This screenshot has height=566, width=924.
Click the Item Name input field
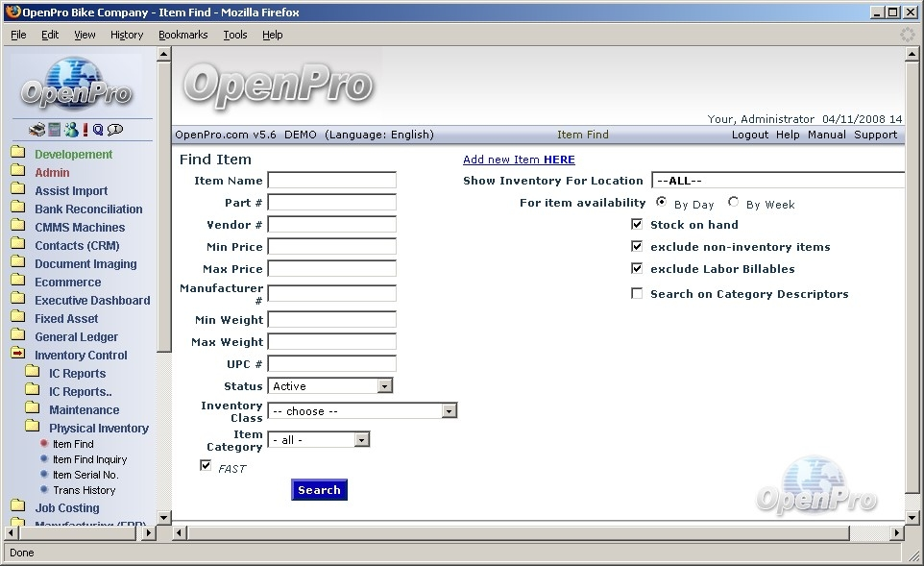tap(331, 181)
